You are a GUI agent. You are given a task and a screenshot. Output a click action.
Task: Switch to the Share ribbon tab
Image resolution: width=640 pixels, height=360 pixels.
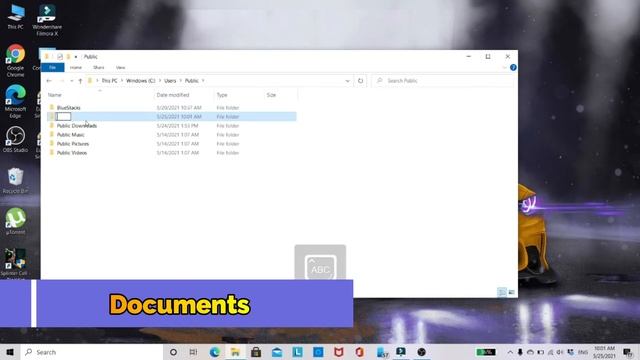tap(98, 67)
